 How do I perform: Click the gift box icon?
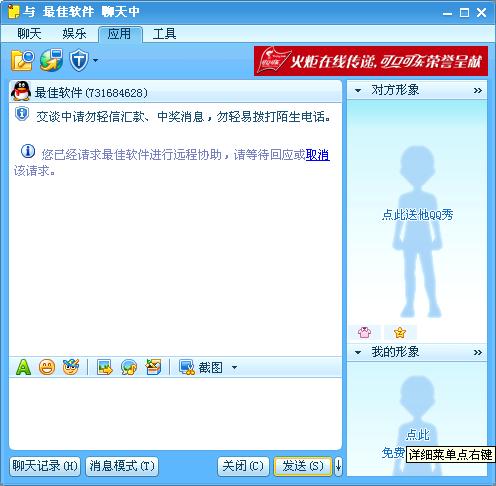(x=153, y=367)
